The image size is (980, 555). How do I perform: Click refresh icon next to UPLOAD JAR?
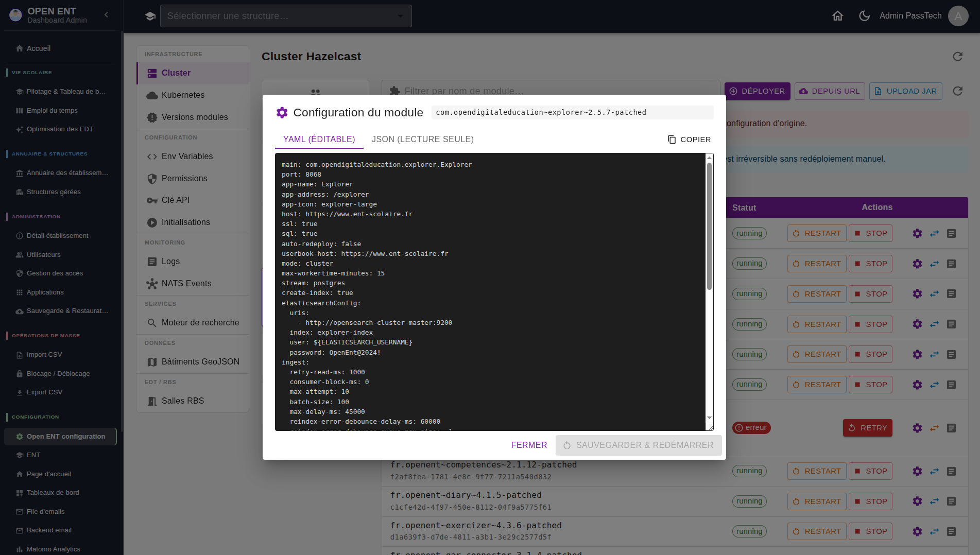point(958,91)
